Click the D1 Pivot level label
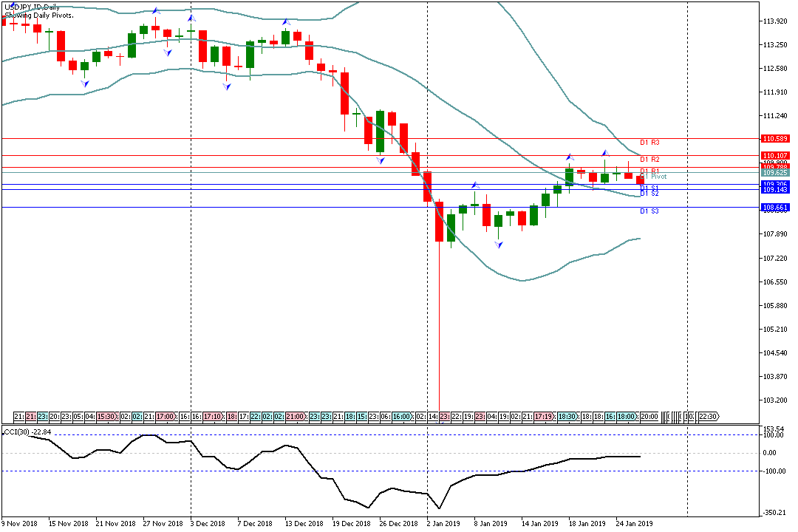Screen dimensions: 798x532 point(658,177)
